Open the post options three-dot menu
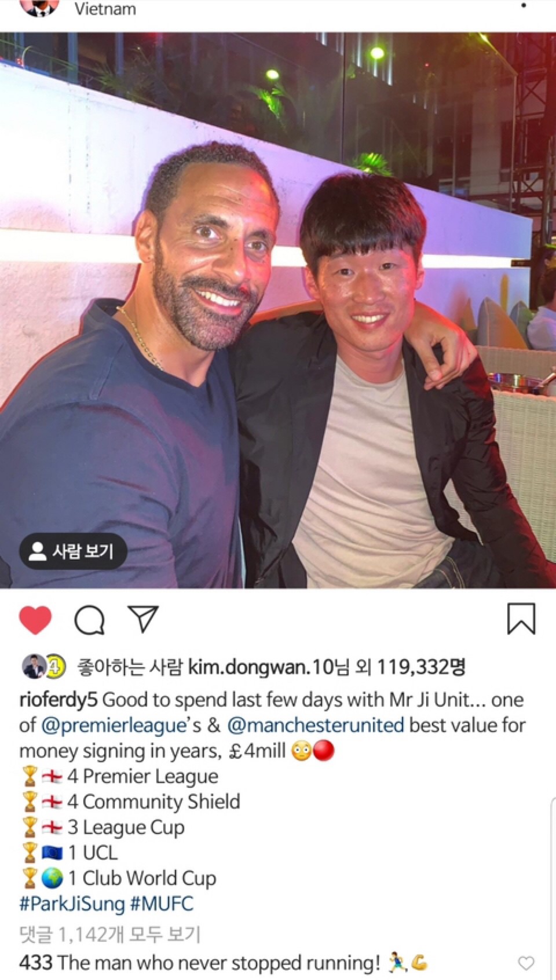556x980 pixels. [524, 6]
